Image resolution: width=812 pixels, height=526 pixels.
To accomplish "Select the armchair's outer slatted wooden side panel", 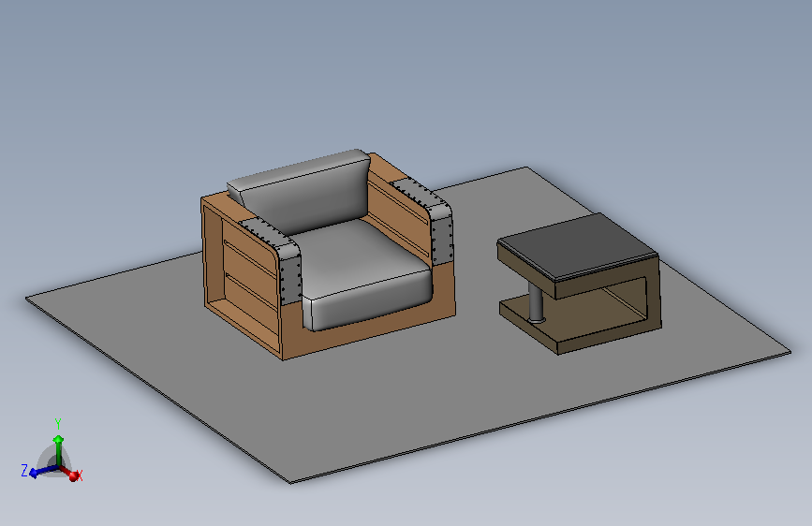I will [241, 282].
